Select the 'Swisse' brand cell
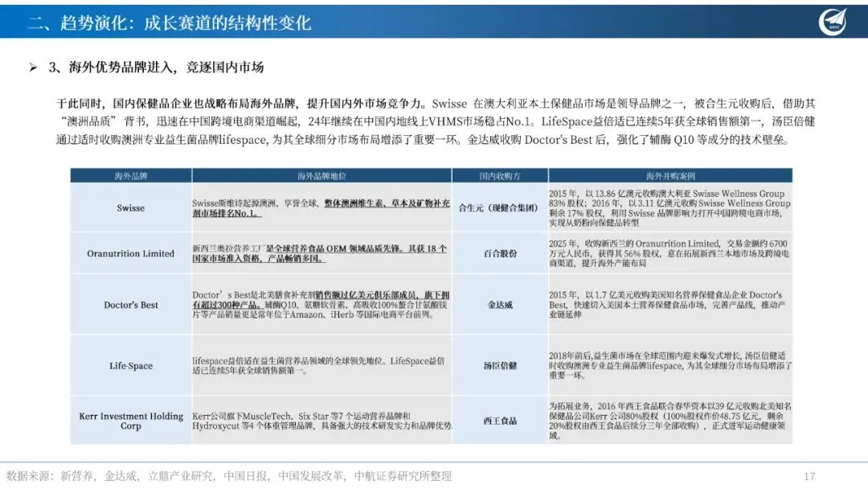This screenshot has width=868, height=489. click(x=131, y=208)
